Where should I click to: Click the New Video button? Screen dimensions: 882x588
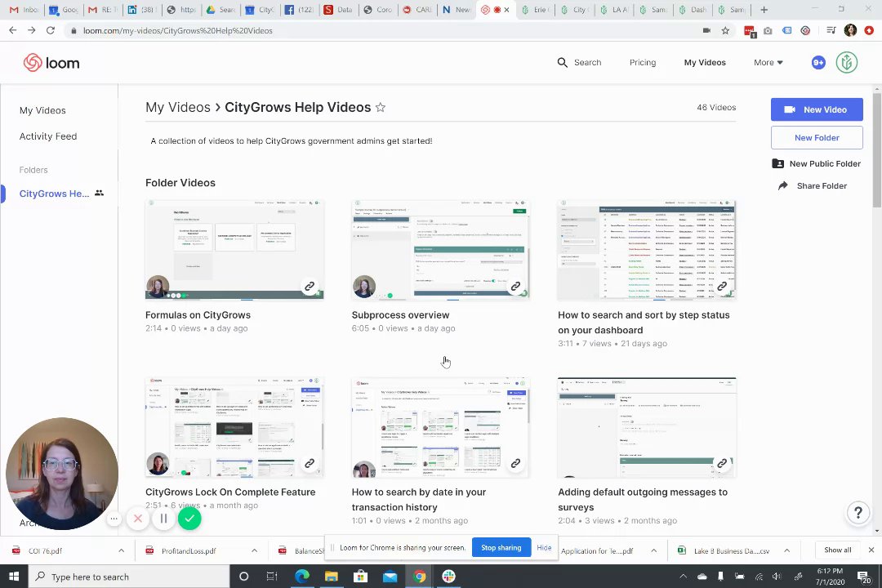(x=817, y=109)
